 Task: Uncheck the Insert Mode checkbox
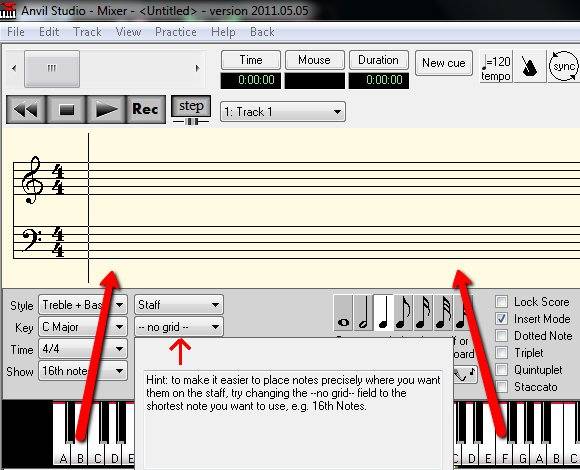[x=502, y=319]
